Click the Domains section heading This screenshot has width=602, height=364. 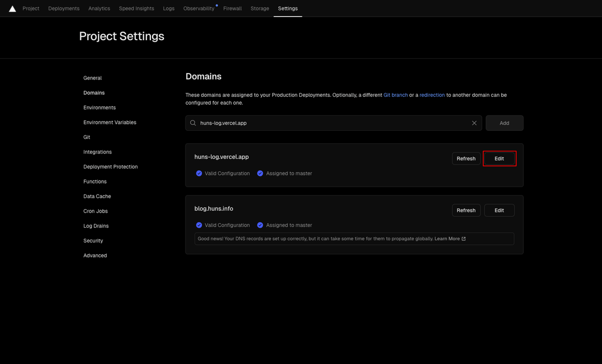click(204, 77)
